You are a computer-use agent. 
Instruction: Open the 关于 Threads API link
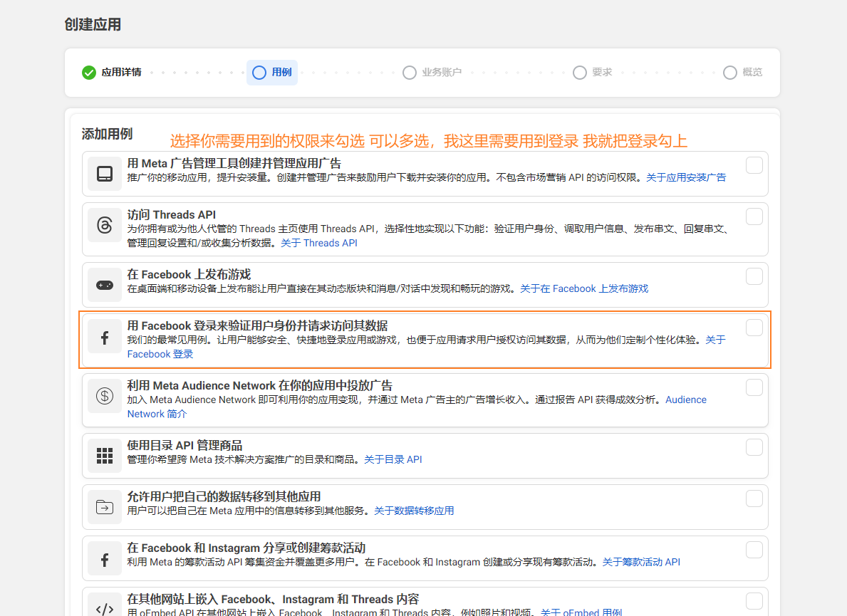(x=320, y=243)
